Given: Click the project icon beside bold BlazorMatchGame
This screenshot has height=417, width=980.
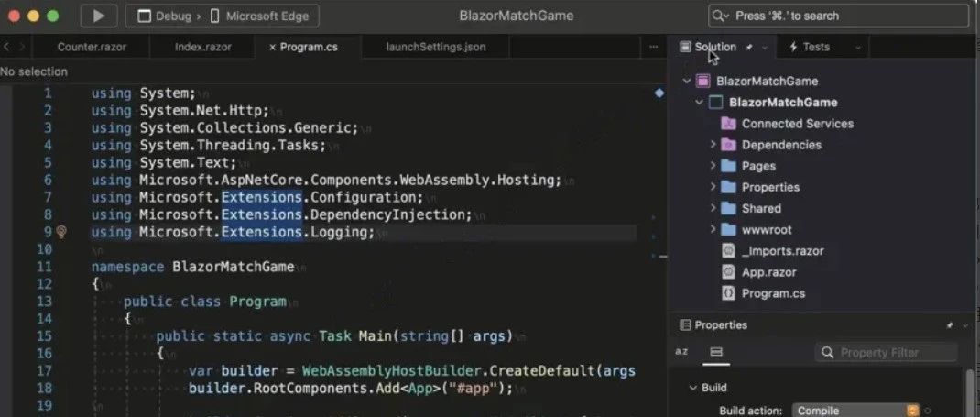Looking at the screenshot, I should point(715,102).
